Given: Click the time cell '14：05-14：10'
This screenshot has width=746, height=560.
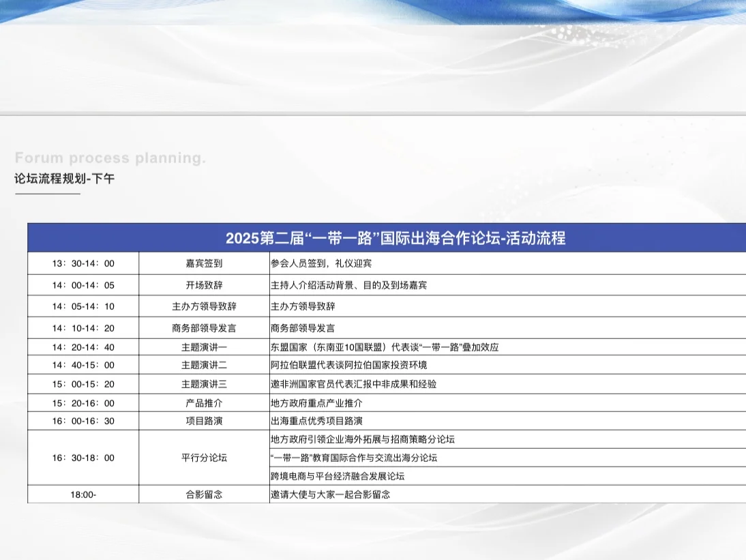Looking at the screenshot, I should point(83,306).
